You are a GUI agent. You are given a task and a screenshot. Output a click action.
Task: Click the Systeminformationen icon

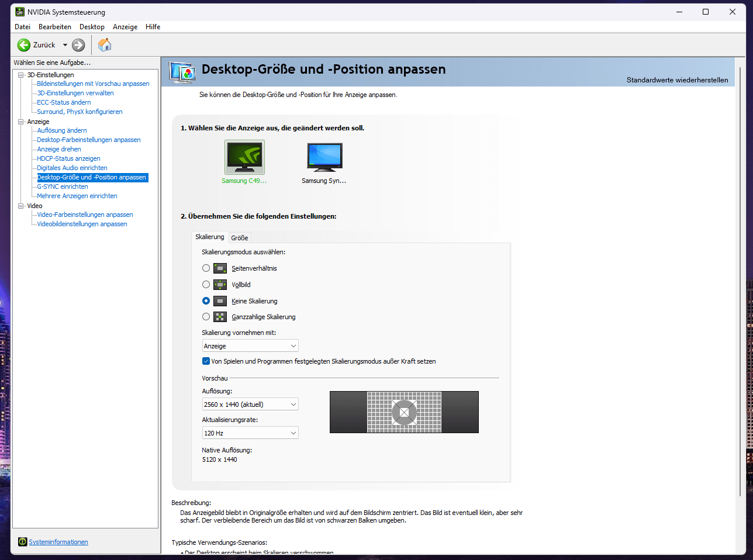click(x=23, y=542)
